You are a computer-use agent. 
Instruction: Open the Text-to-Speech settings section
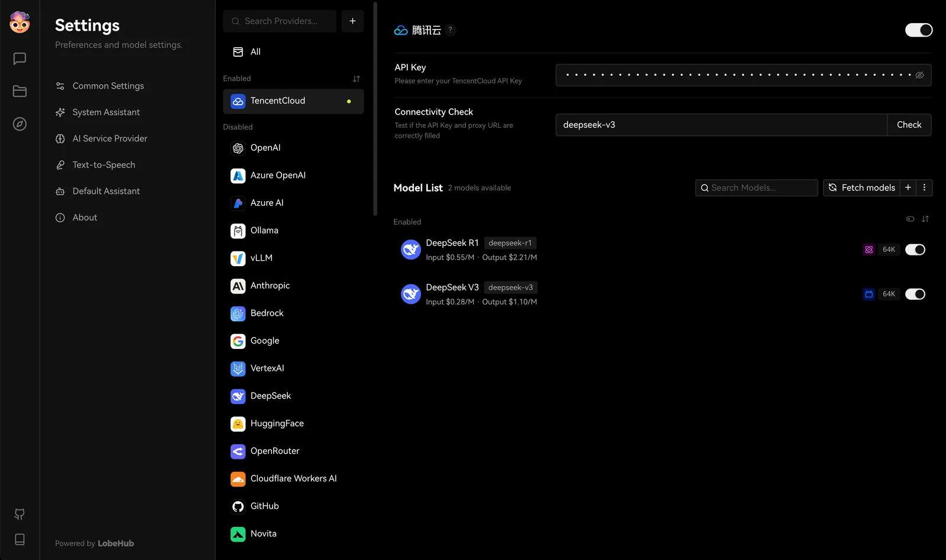104,164
